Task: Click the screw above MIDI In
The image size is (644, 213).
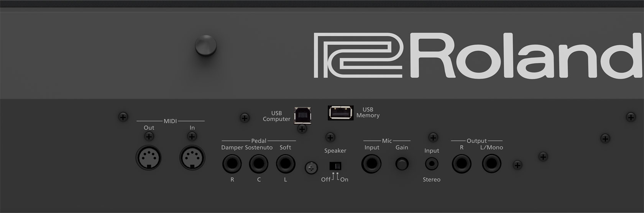Action: (x=192, y=136)
